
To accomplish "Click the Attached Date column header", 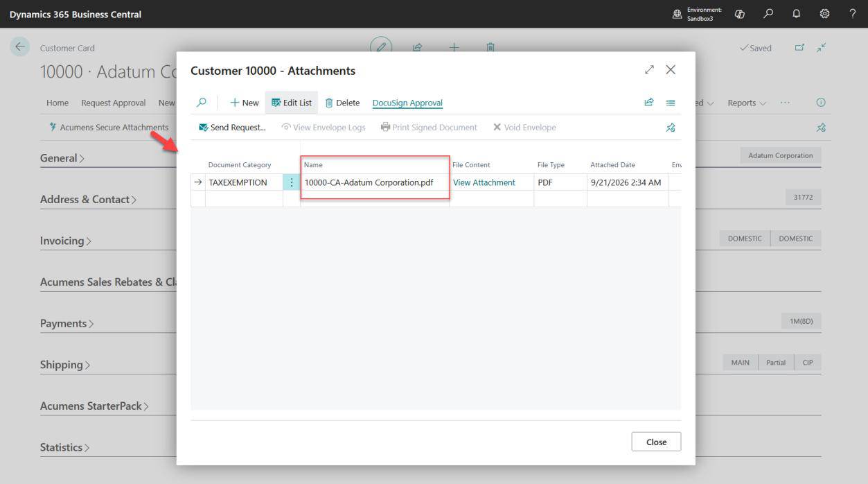I will (x=613, y=165).
